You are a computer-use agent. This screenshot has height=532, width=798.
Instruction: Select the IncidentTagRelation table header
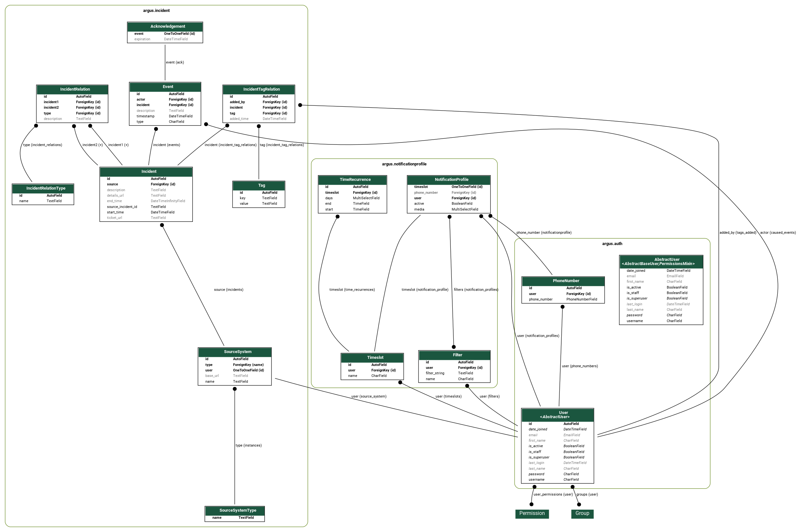[x=259, y=90]
